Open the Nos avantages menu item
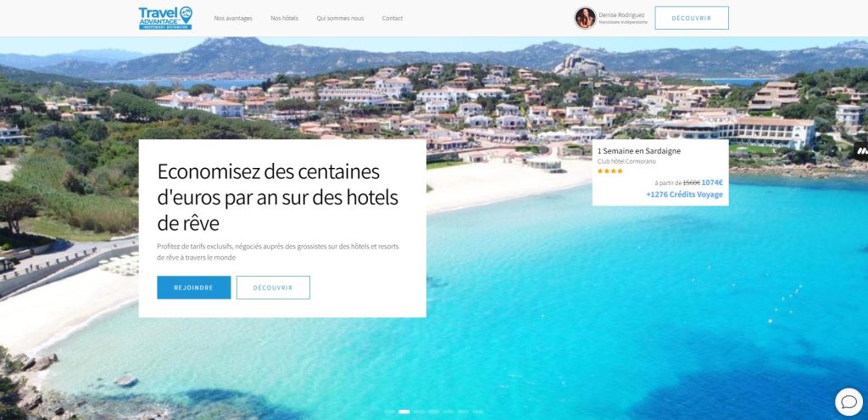868x420 pixels. [233, 19]
